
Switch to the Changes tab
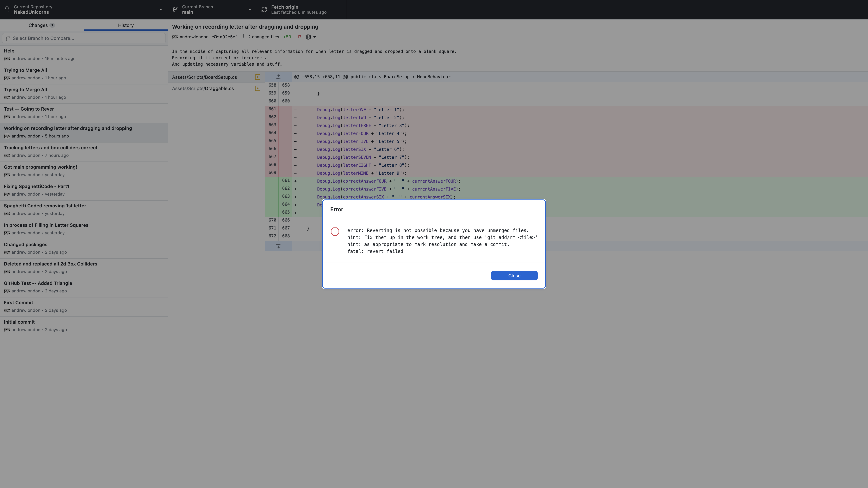point(41,25)
